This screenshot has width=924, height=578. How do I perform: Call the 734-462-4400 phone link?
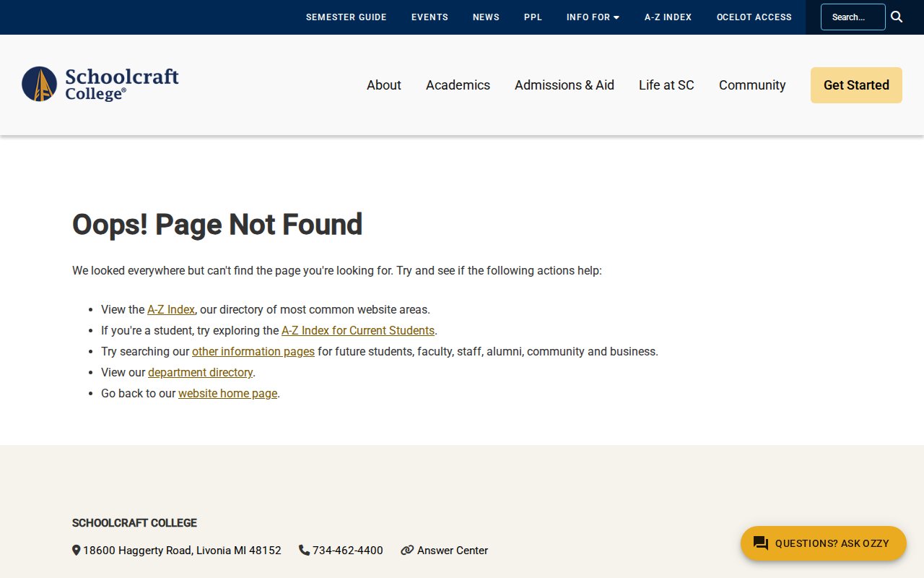coord(347,551)
